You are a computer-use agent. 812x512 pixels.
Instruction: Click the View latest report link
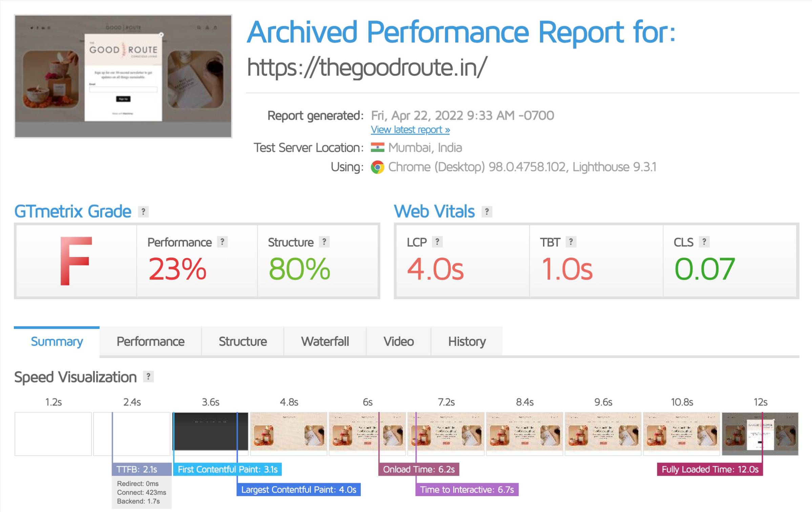(x=410, y=130)
